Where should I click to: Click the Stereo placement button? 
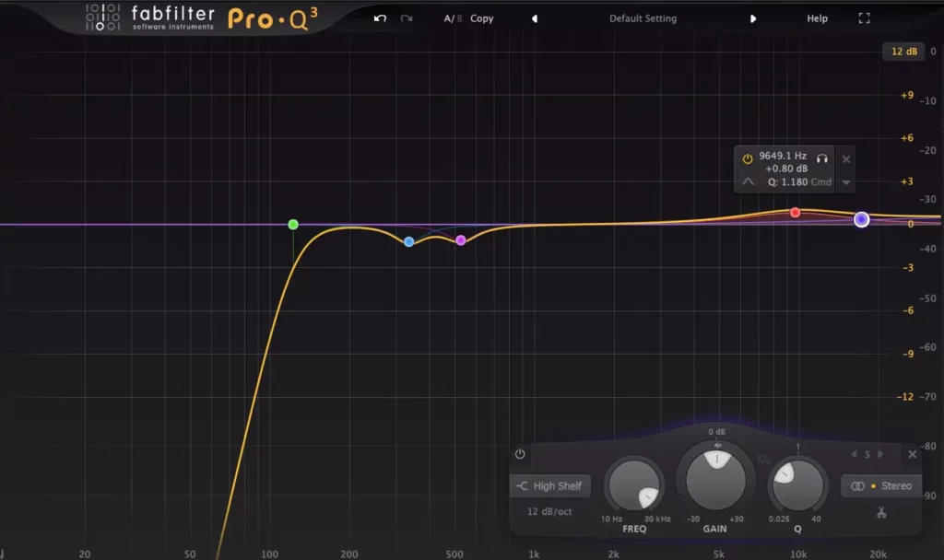882,486
